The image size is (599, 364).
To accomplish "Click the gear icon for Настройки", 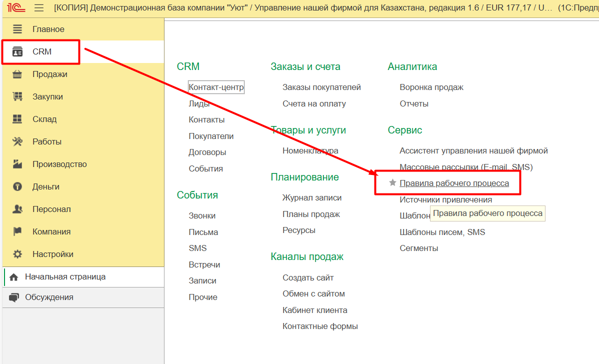I will [x=17, y=254].
